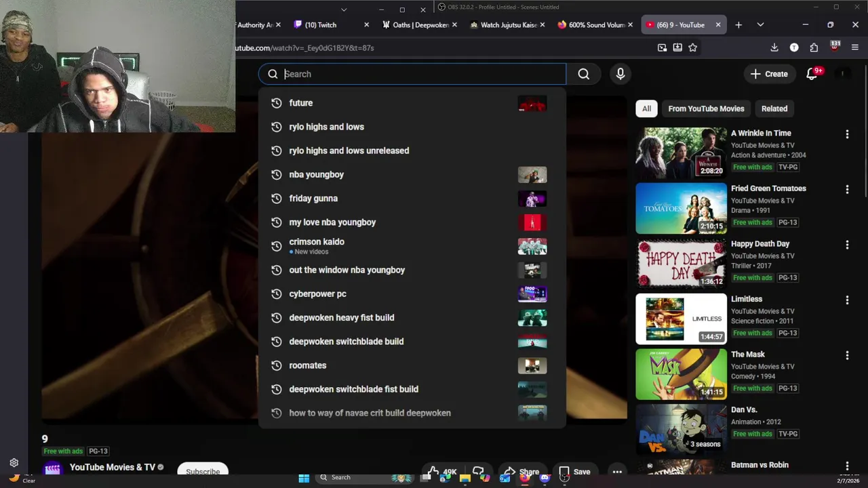Viewport: 868px width, 488px height.
Task: Select the 'From YouTube Movies' filter chip
Action: (706, 108)
